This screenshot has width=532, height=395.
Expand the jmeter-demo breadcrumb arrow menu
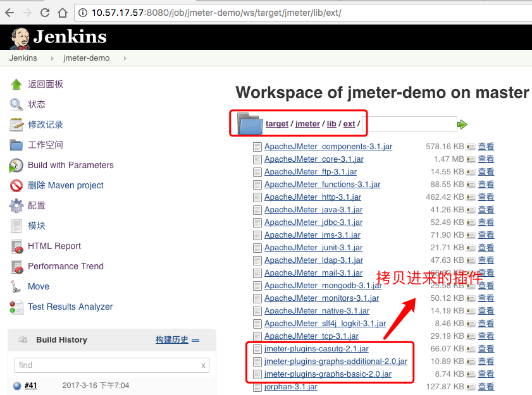click(125, 58)
